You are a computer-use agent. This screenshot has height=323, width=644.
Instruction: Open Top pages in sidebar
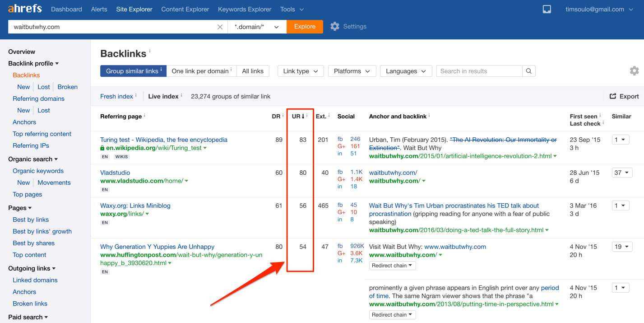click(28, 194)
